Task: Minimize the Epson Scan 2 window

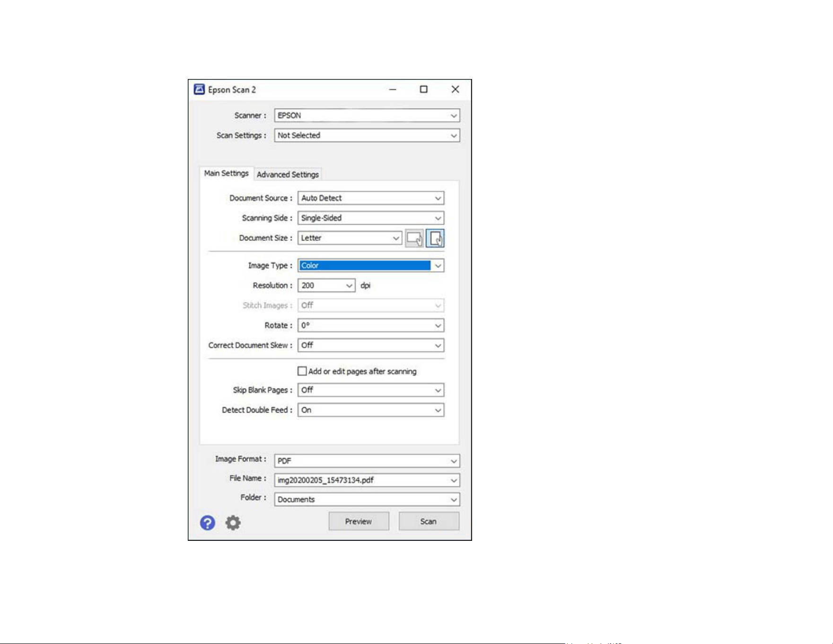Action: click(393, 89)
